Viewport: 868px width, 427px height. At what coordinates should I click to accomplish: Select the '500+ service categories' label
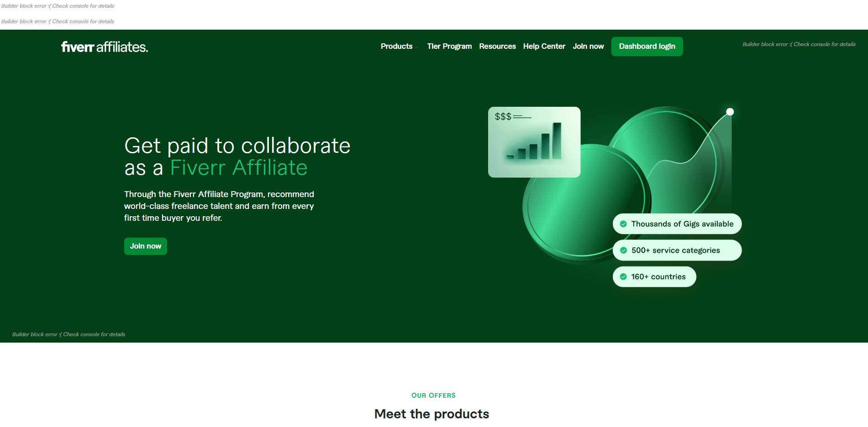(x=676, y=250)
